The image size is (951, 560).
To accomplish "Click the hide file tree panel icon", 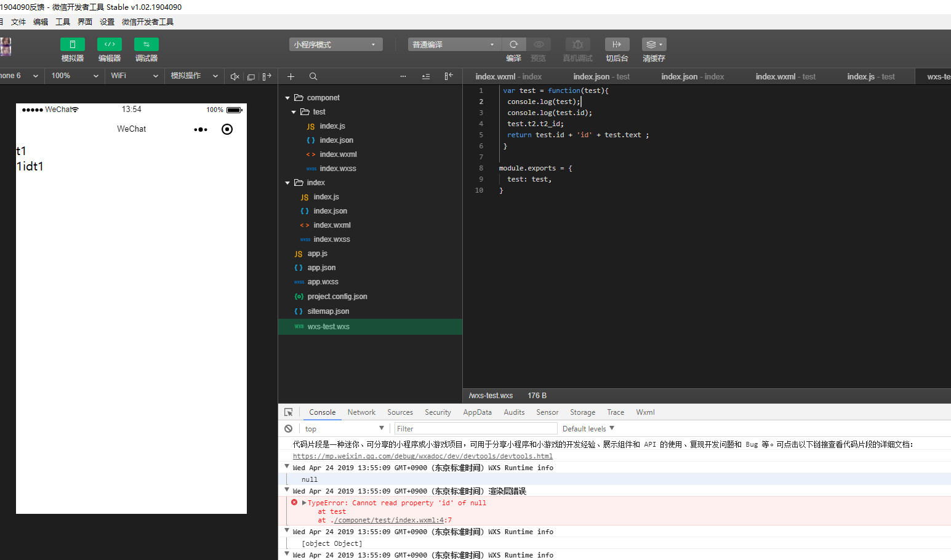I will [449, 76].
